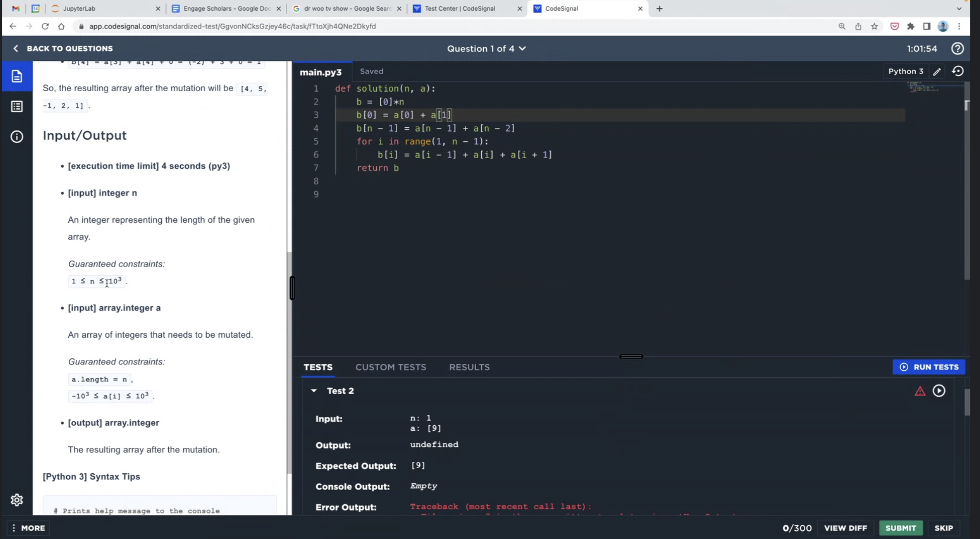Click the red Traceback error text

(x=501, y=507)
